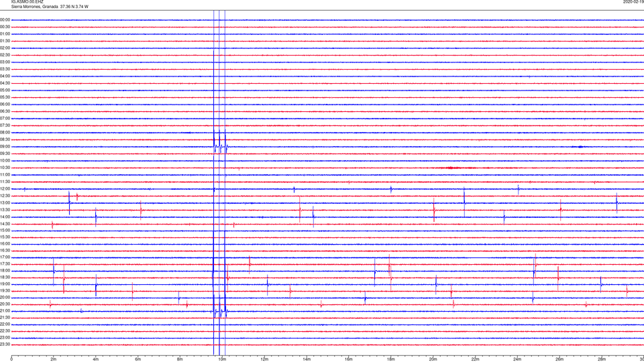Click the 22:00 trace label

click(x=5, y=324)
